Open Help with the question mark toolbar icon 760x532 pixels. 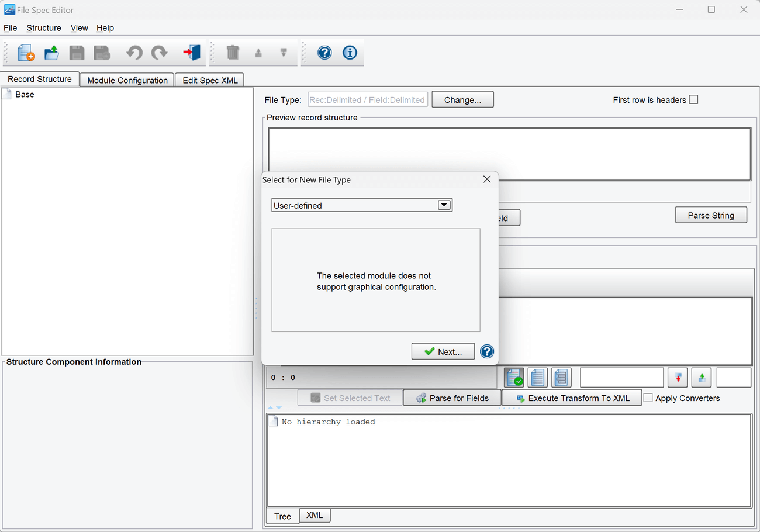[x=324, y=53]
